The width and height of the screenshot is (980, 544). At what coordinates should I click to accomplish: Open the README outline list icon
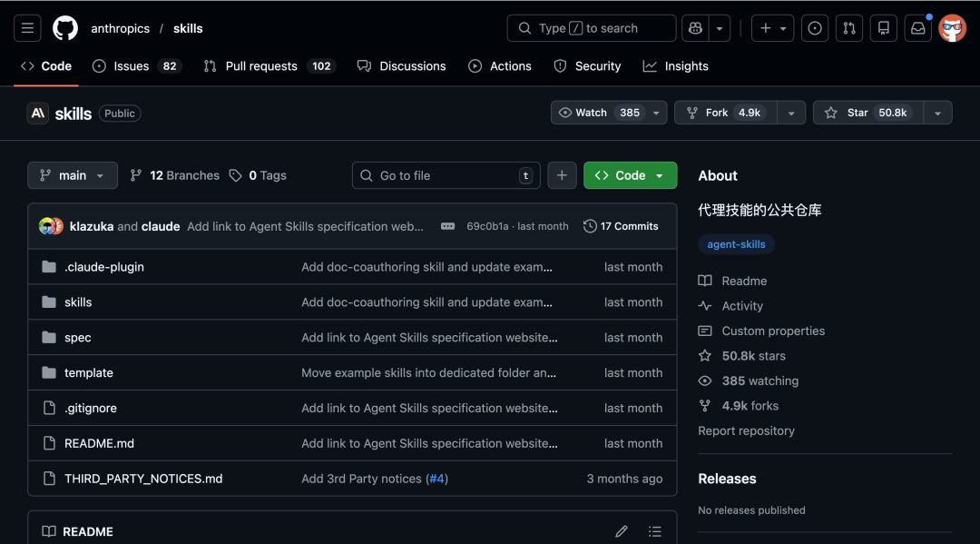655,530
